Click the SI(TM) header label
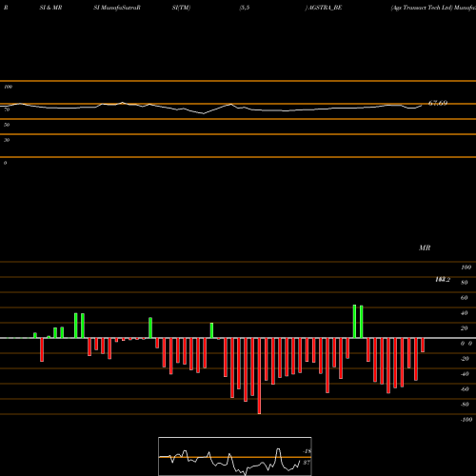The image size is (476, 476). [x=181, y=8]
